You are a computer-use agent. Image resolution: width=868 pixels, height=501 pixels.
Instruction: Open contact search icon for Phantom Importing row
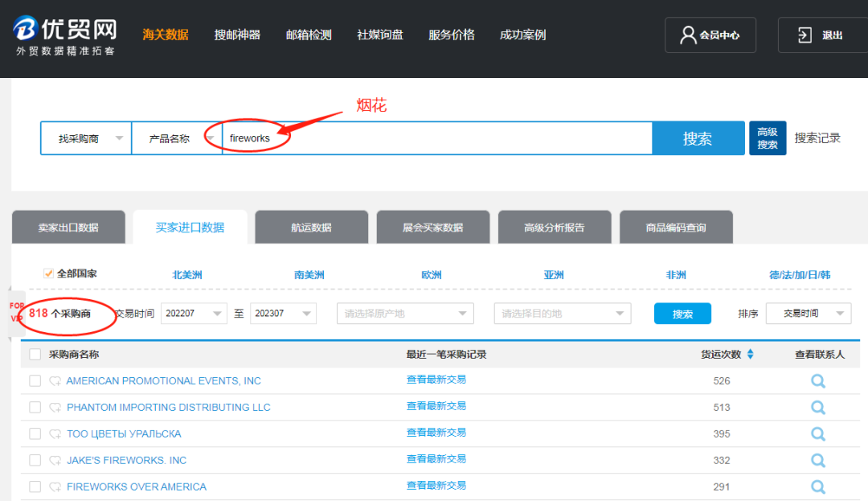818,408
